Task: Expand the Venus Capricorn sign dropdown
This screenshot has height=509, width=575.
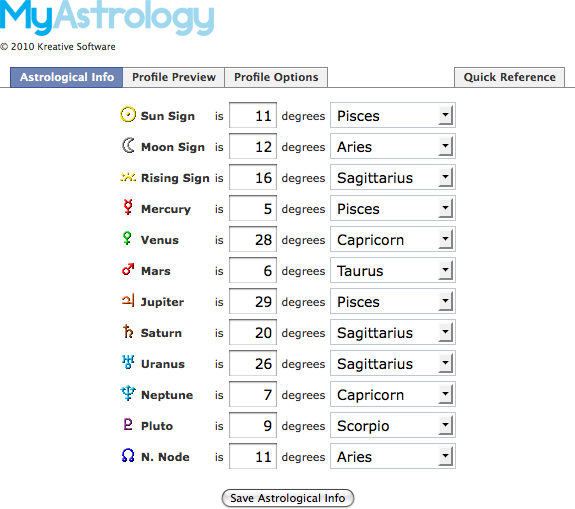Action: (x=393, y=239)
